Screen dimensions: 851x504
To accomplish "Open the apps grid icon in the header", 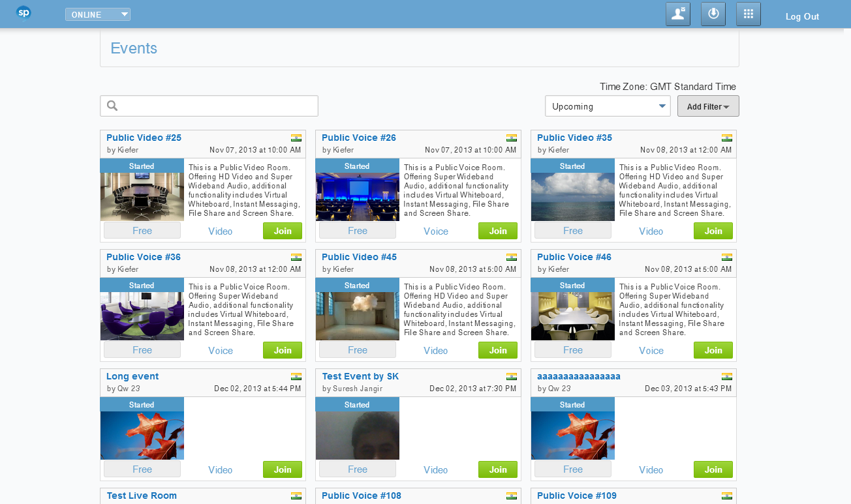I will coord(749,14).
